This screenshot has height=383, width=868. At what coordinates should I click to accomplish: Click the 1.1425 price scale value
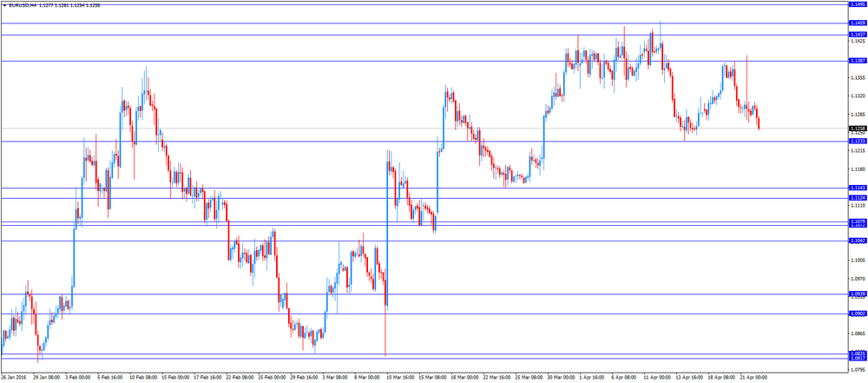[858, 41]
